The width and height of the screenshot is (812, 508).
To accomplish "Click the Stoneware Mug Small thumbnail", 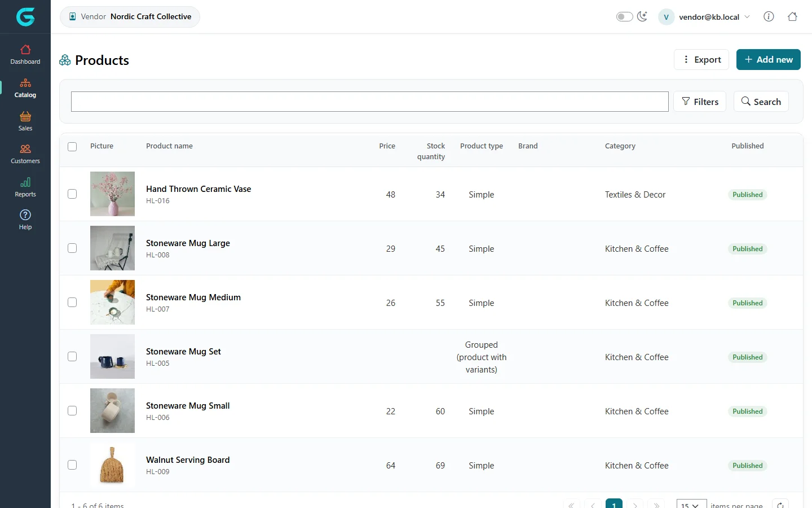I will pos(112,410).
